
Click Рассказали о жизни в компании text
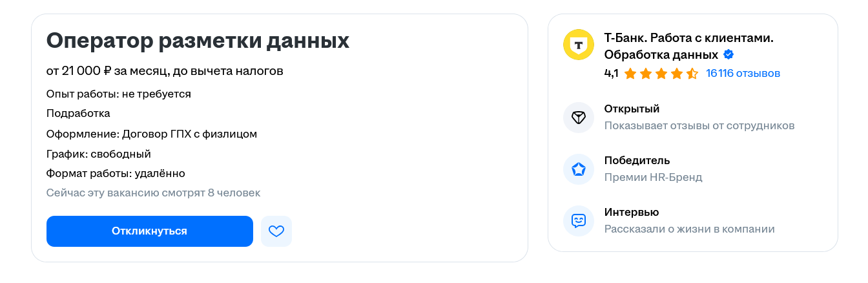689,229
